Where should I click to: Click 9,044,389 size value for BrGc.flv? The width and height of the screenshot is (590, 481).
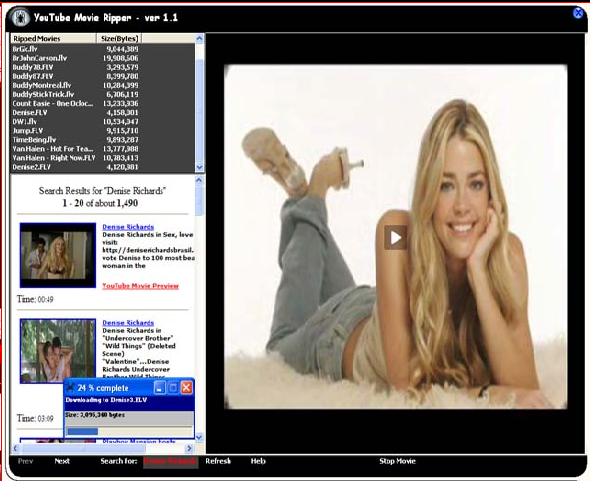coord(122,49)
